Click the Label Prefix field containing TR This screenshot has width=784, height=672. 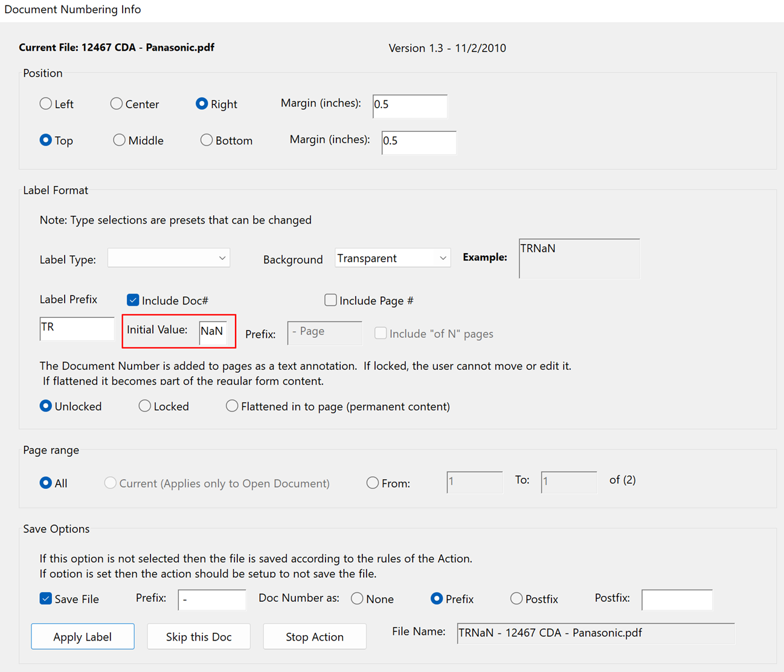pos(77,328)
